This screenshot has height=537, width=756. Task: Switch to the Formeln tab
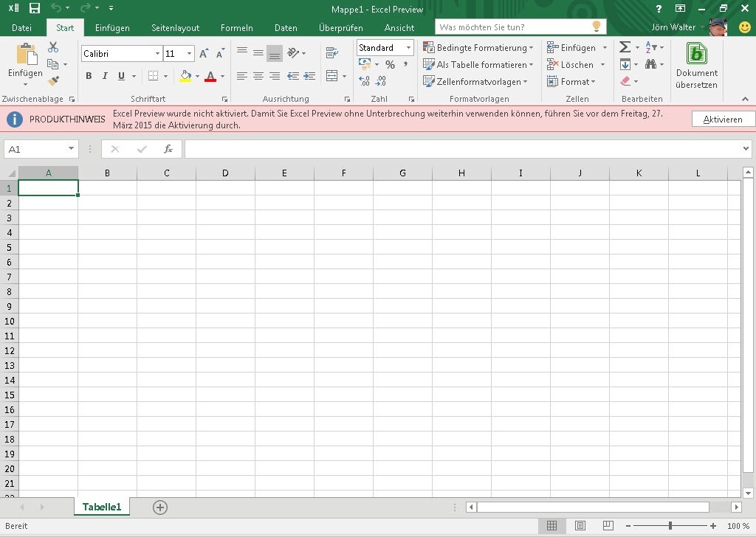tap(236, 28)
